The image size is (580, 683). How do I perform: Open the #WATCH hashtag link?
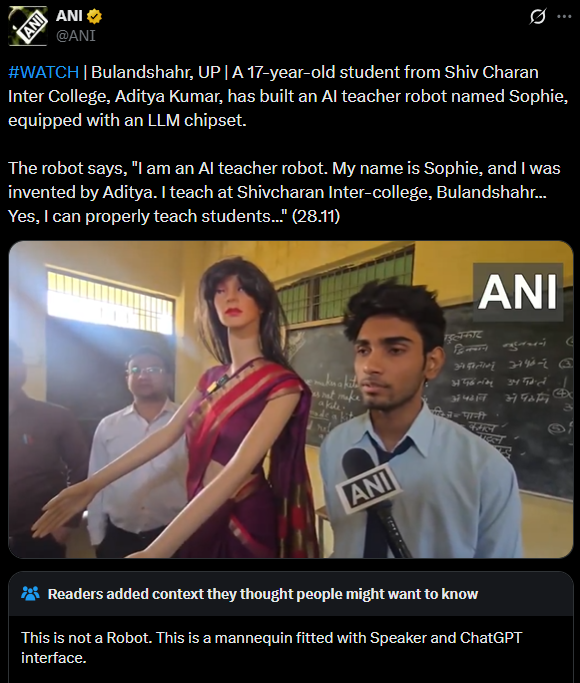[x=44, y=72]
